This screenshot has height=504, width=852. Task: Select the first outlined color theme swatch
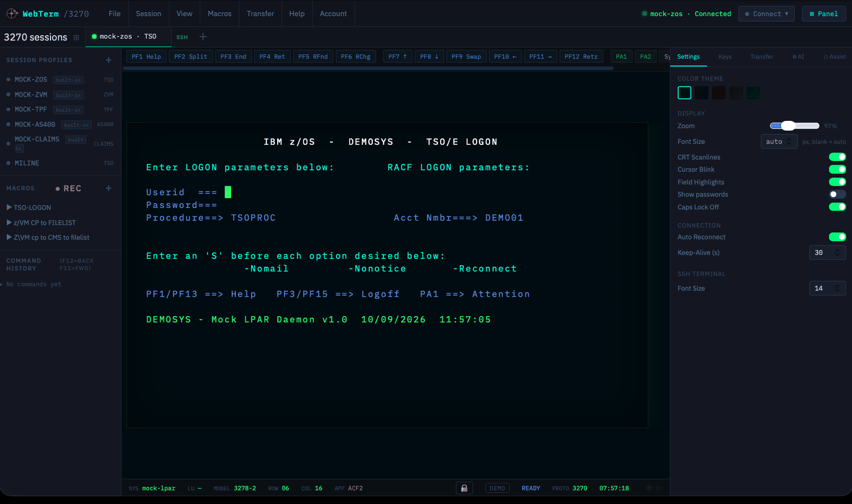coord(684,93)
